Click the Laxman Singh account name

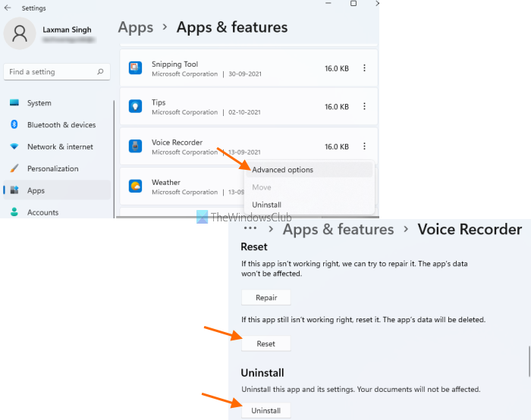67,30
